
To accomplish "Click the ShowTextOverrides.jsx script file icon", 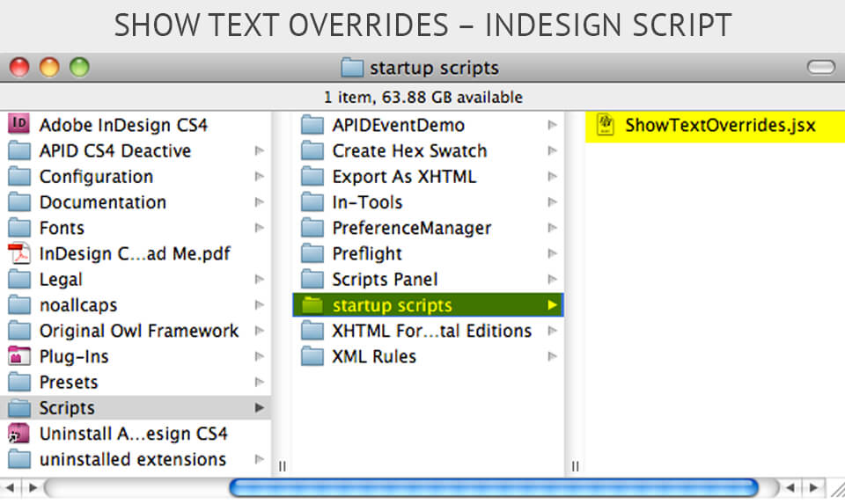I will click(x=606, y=125).
